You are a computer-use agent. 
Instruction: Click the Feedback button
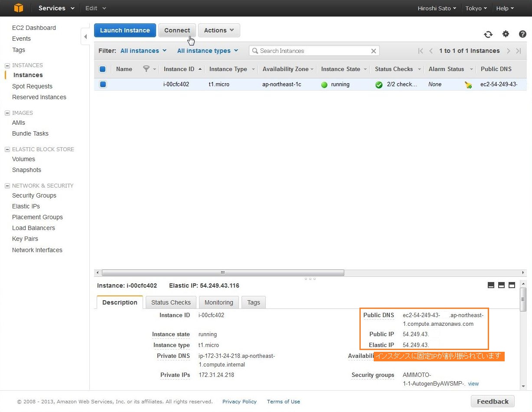coord(493,401)
